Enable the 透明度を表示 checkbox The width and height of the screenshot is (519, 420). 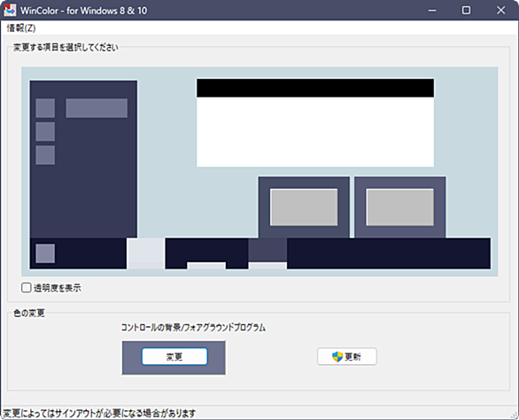[x=27, y=287]
